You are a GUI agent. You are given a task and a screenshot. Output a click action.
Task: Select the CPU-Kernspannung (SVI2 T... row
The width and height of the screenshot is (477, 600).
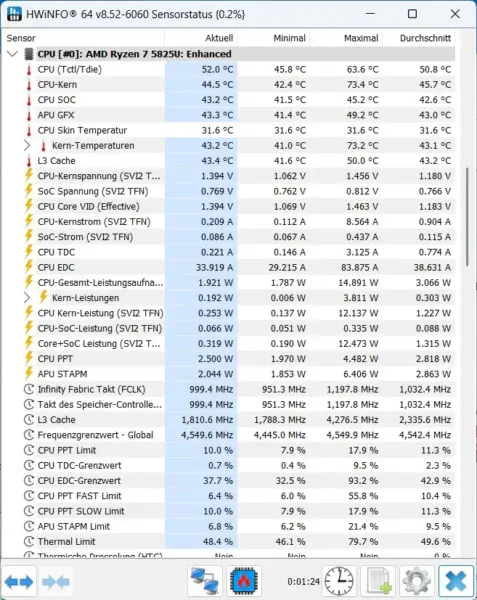pyautogui.click(x=230, y=176)
